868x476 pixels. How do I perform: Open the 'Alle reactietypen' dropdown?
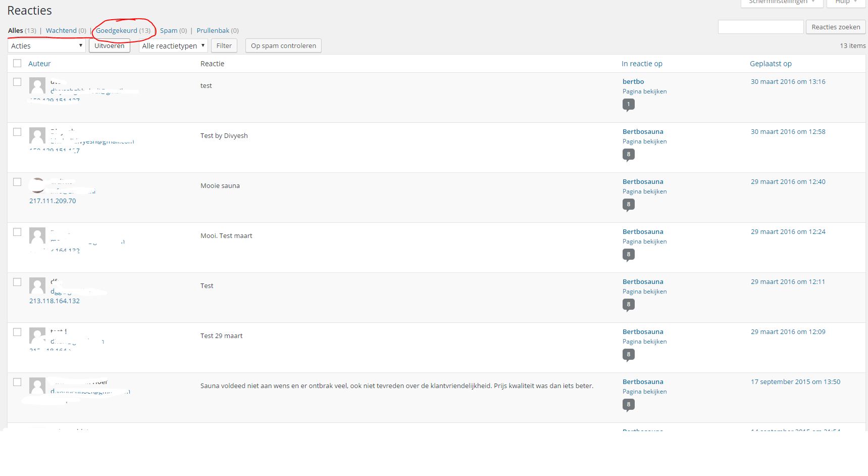tap(173, 45)
